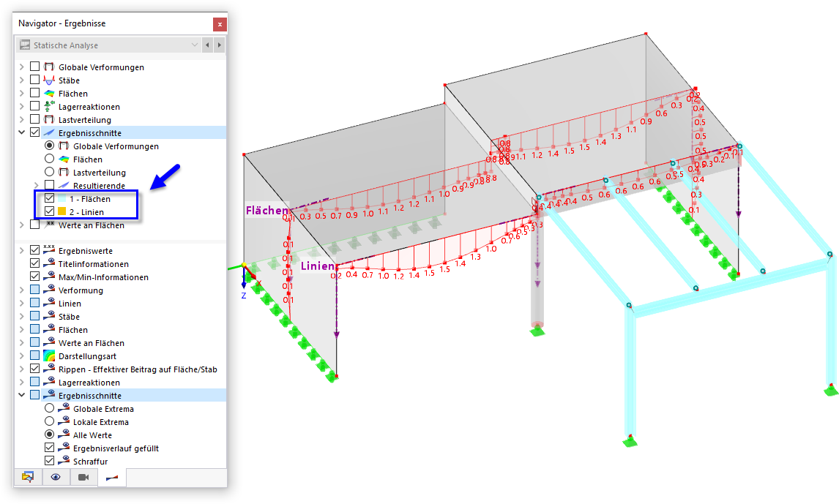839x504 pixels.
Task: Select the Lastverteilung radio button under Ergebnisschnitte
Action: tap(49, 172)
